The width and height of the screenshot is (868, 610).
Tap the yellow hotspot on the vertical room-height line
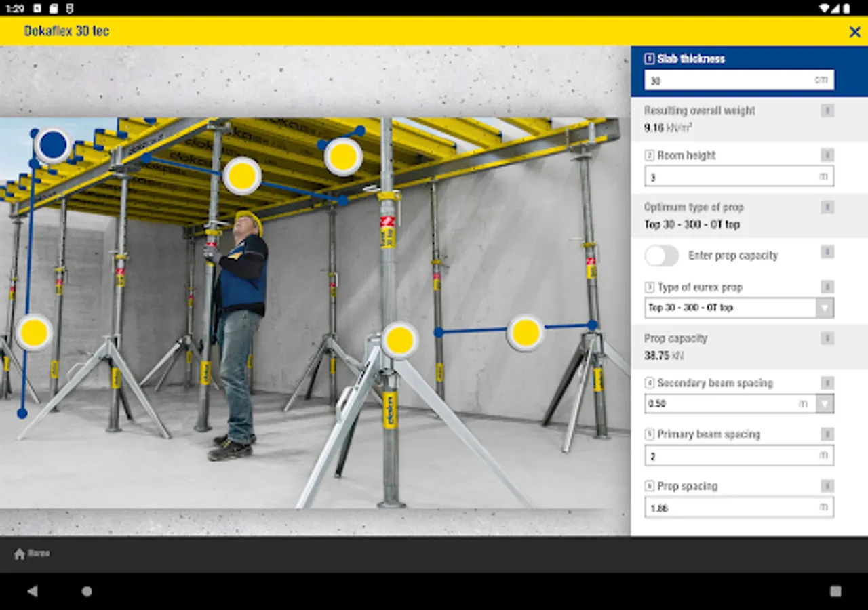[x=34, y=333]
